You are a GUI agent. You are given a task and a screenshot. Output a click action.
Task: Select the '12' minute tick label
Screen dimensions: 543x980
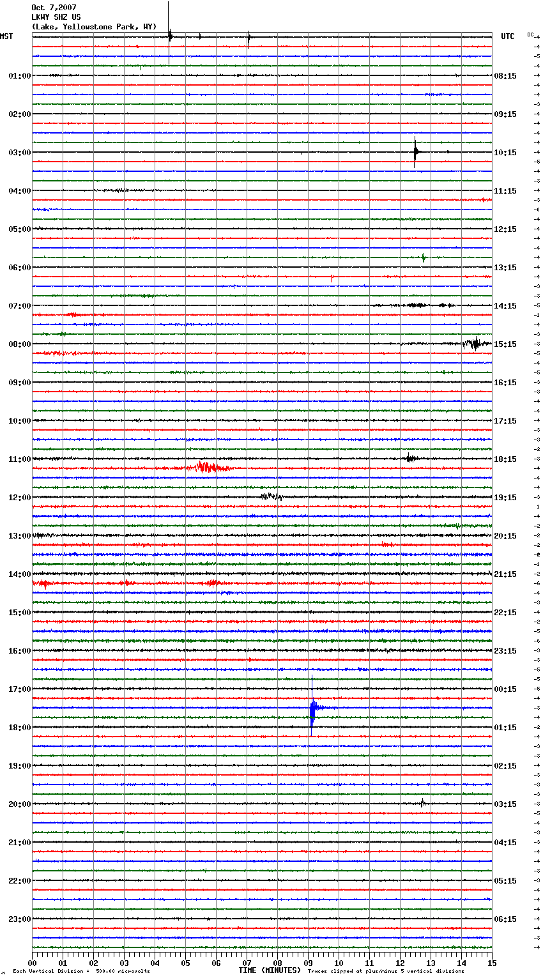coord(400,963)
